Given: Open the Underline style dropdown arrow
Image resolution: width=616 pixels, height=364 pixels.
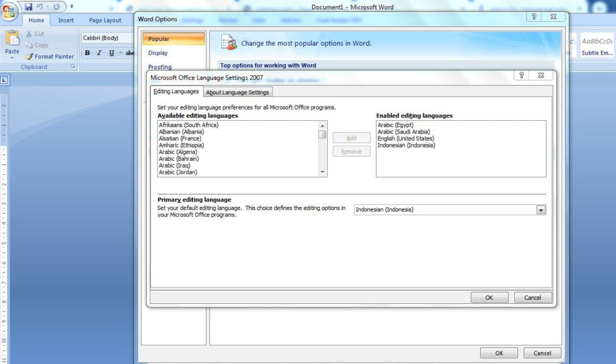Looking at the screenshot, I should (x=120, y=53).
